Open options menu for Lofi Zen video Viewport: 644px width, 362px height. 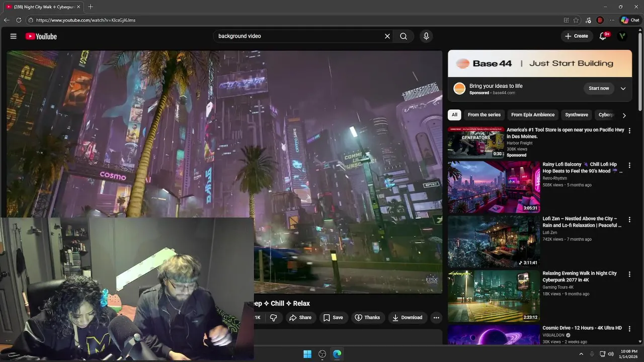coord(629,220)
